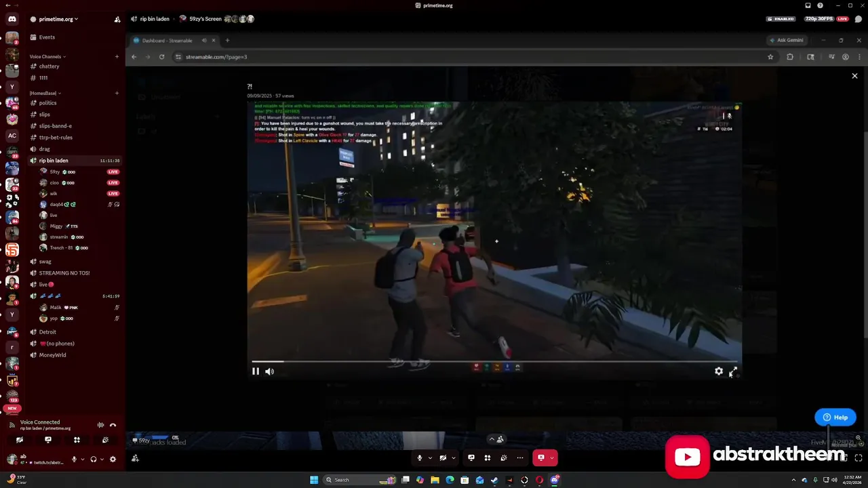The height and width of the screenshot is (488, 868).
Task: Select user daq64 in voice list
Action: click(x=56, y=205)
